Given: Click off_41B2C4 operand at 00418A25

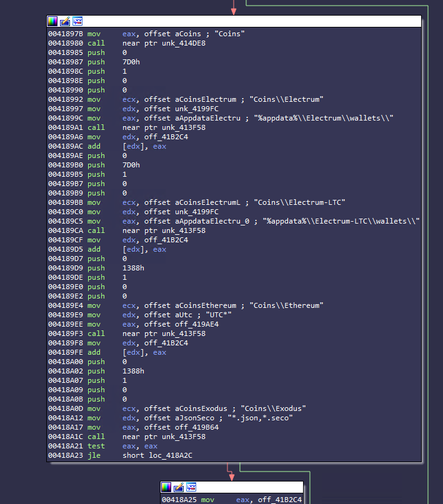Looking at the screenshot, I should pyautogui.click(x=280, y=500).
